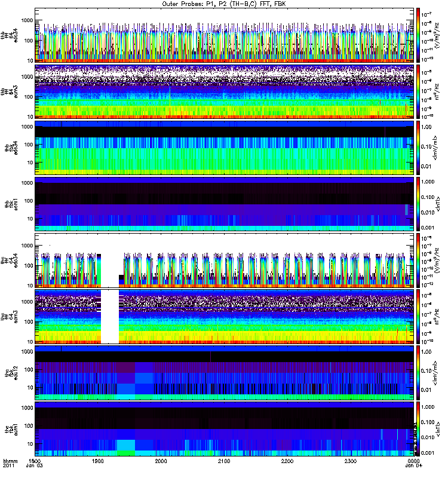Click the 1900 time axis label
This screenshot has width=448, height=478.
point(97,461)
